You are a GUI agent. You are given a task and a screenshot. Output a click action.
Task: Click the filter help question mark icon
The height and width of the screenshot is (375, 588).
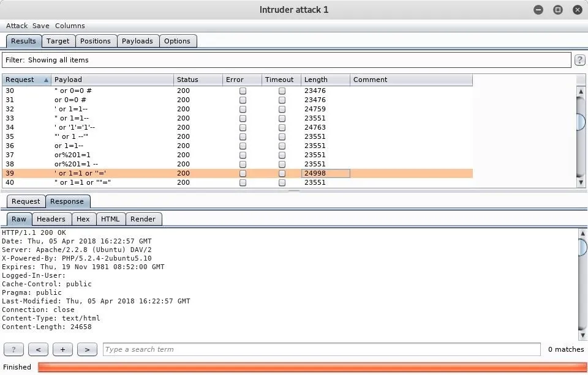click(579, 60)
